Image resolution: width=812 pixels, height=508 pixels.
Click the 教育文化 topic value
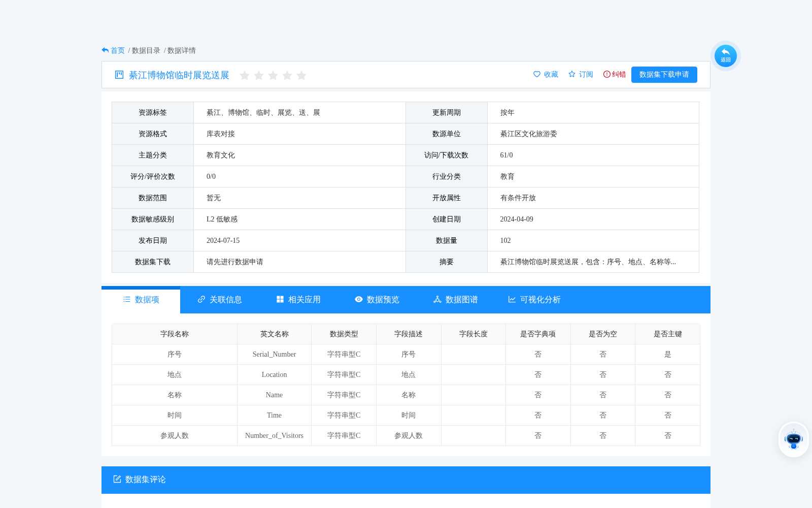[220, 155]
